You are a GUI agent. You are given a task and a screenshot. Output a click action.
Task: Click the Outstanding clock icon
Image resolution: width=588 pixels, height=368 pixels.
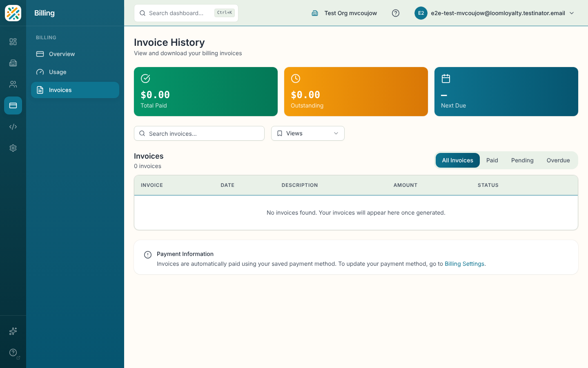296,79
